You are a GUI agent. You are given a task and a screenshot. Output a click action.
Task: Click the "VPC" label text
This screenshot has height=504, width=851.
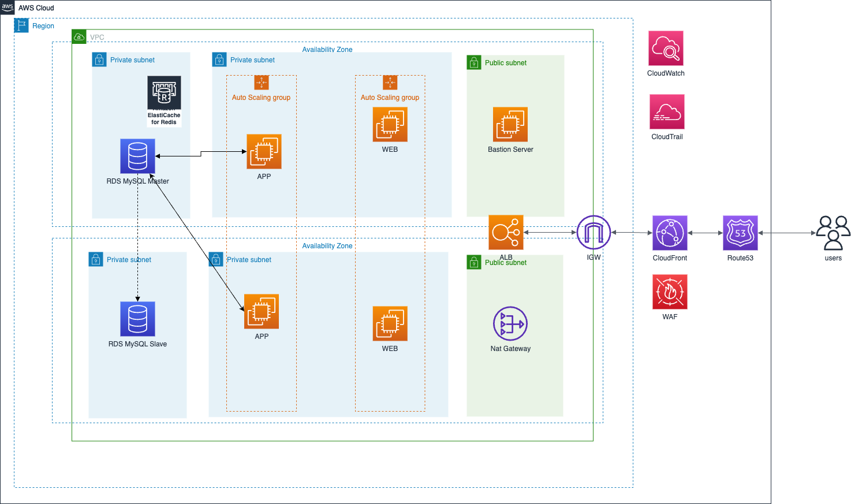click(97, 38)
